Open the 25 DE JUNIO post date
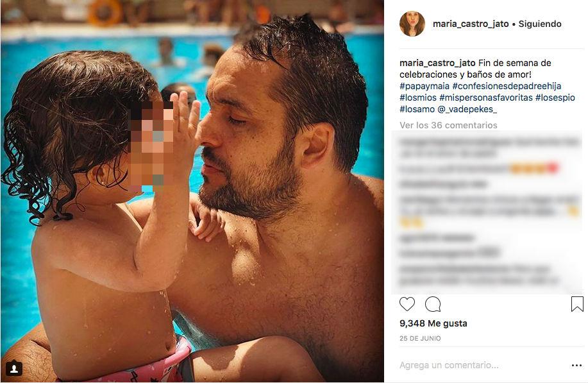Viewport: 588px width, 383px height. (x=420, y=338)
